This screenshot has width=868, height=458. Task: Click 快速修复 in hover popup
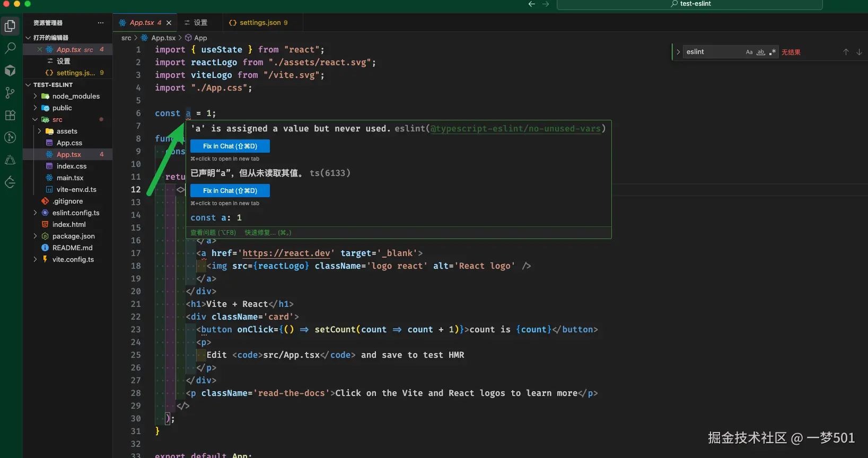pyautogui.click(x=268, y=233)
